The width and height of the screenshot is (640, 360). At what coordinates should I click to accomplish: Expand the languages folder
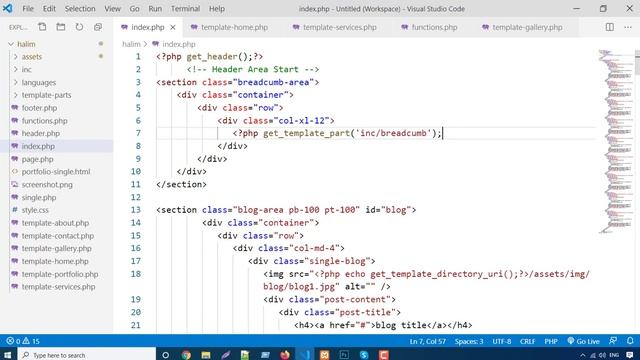pos(39,82)
